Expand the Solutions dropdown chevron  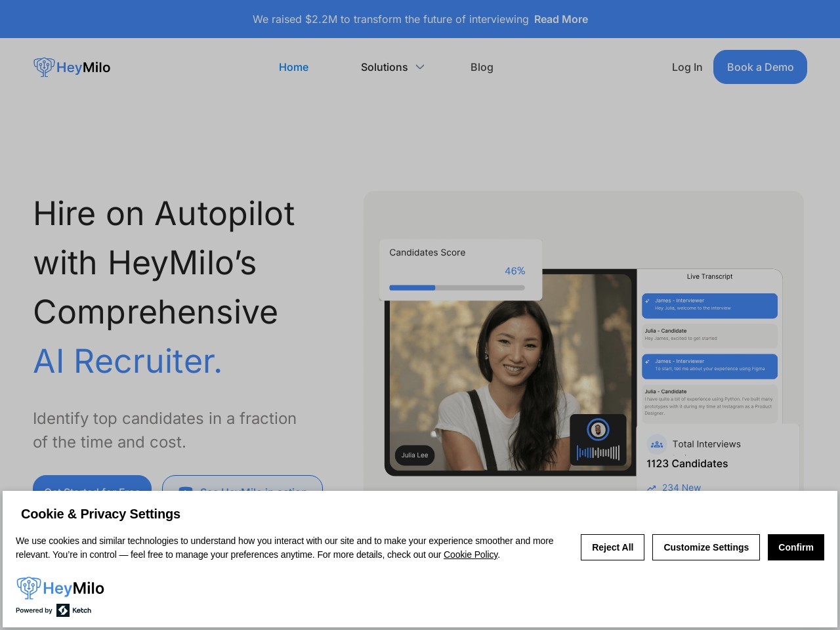coord(420,67)
